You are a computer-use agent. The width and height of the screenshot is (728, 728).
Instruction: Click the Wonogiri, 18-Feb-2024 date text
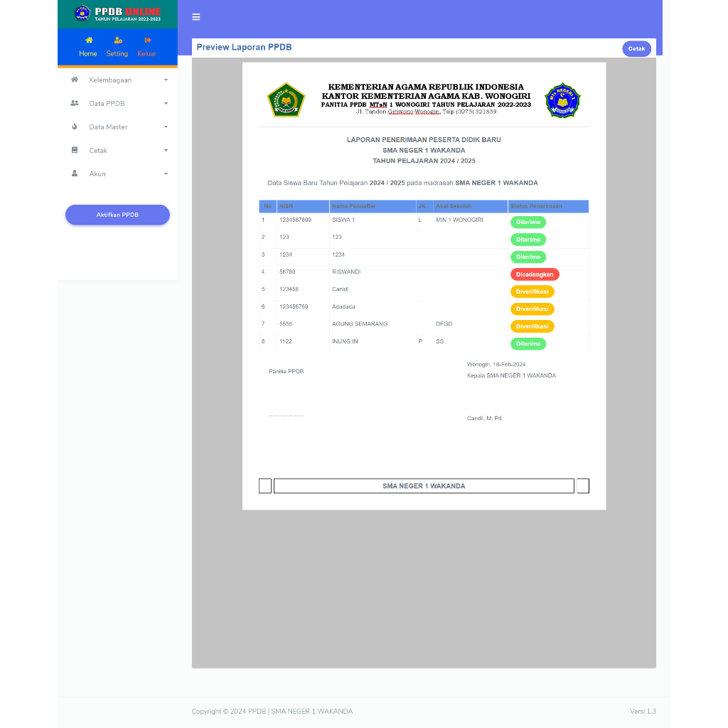[x=496, y=365]
